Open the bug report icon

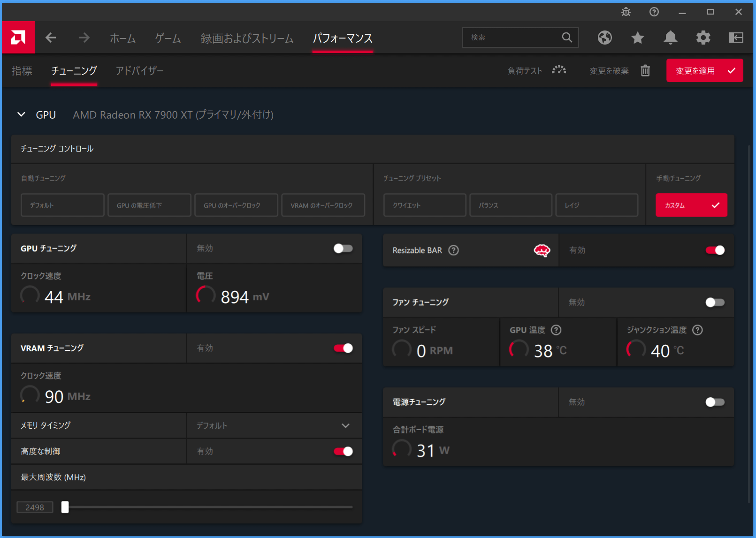point(626,12)
